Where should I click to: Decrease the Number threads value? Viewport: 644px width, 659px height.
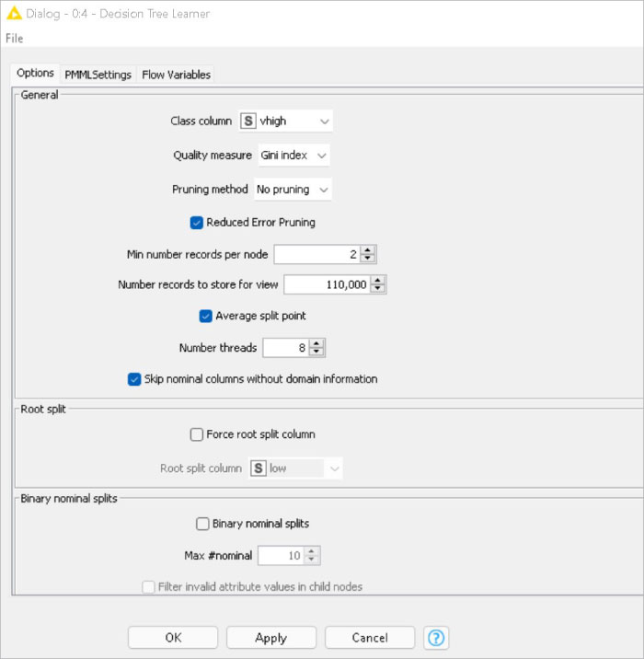[x=316, y=352]
